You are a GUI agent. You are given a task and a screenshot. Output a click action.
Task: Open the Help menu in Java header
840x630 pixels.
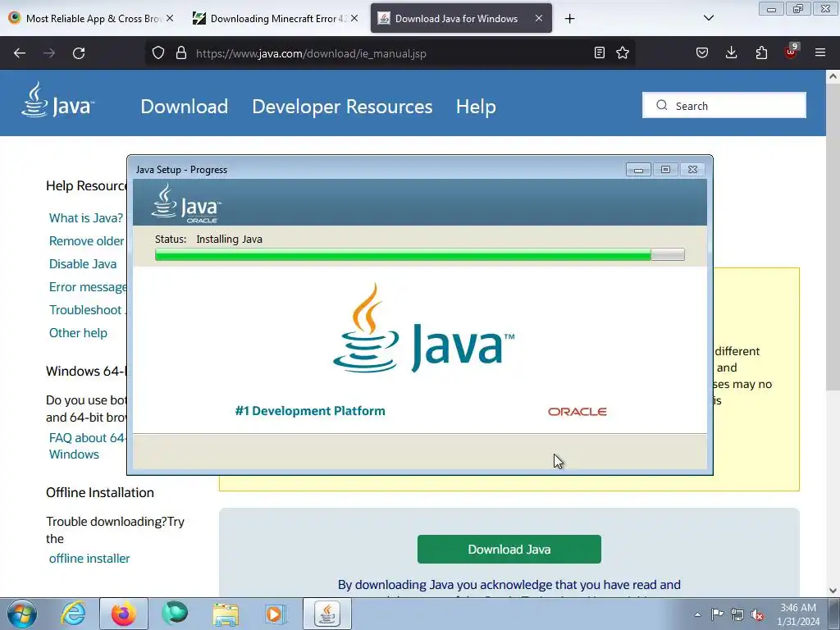tap(476, 107)
